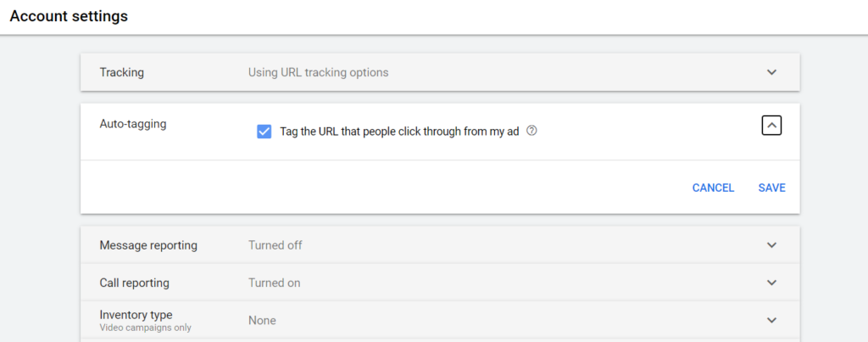Select the Inventory type label
868x342 pixels.
[x=136, y=315]
